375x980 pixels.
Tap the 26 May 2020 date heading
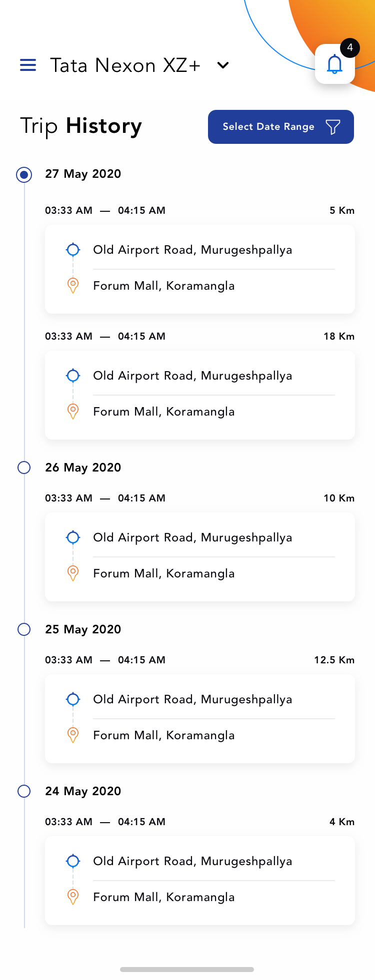tap(83, 468)
